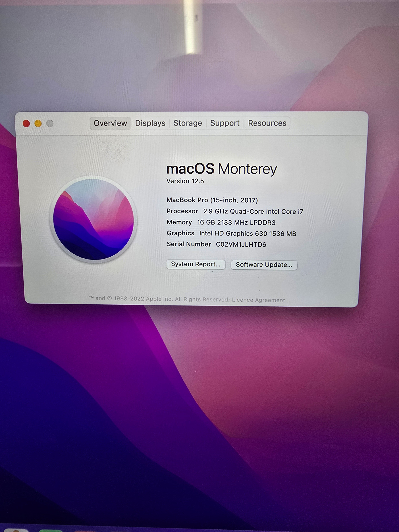Minimize window with the yellow button
Viewport: 399px width, 532px height.
tap(38, 124)
